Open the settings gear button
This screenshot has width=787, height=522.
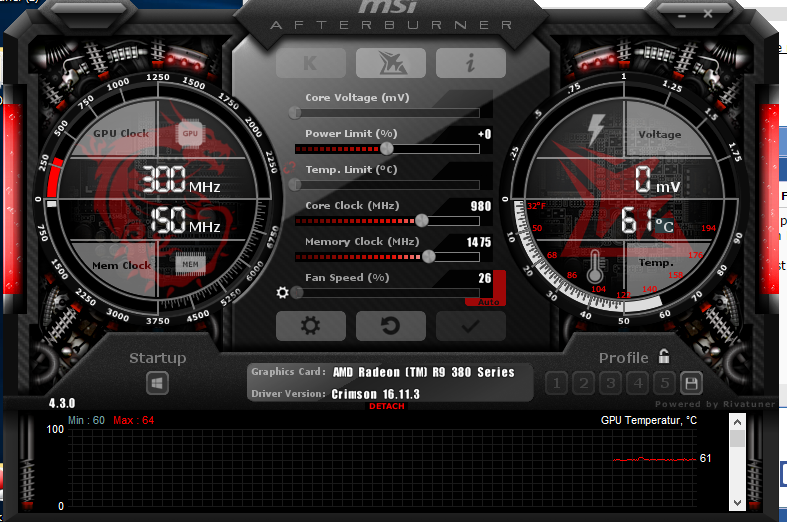coord(311,326)
